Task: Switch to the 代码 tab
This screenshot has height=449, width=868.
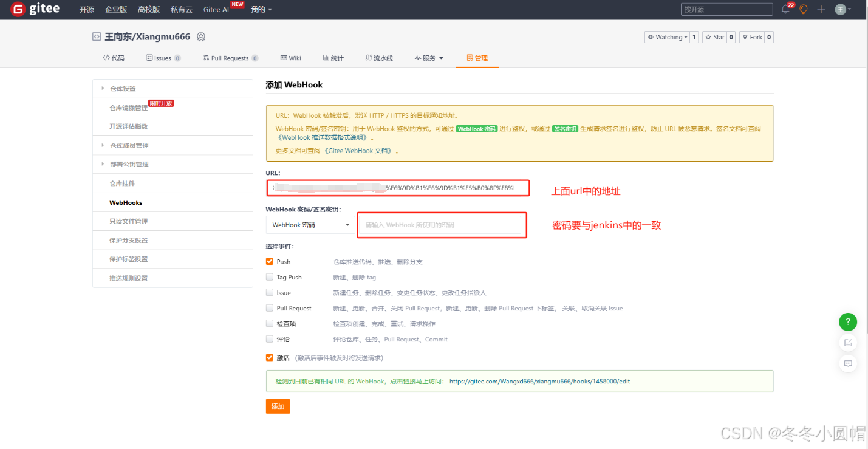Action: point(114,58)
